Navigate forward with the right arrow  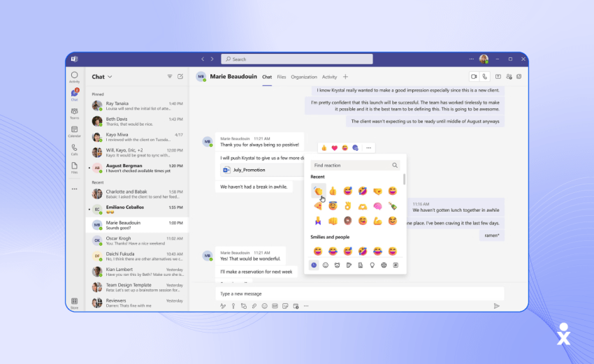coord(212,59)
